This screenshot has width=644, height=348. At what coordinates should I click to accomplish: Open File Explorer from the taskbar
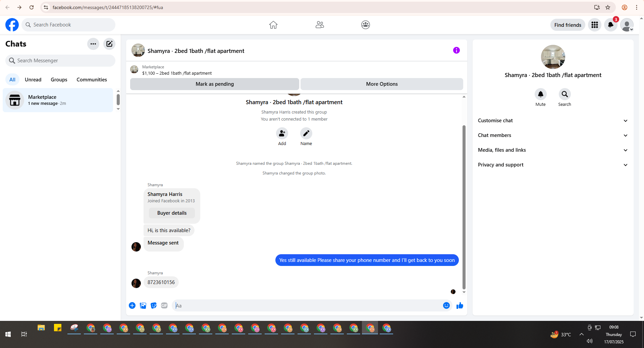click(x=41, y=328)
